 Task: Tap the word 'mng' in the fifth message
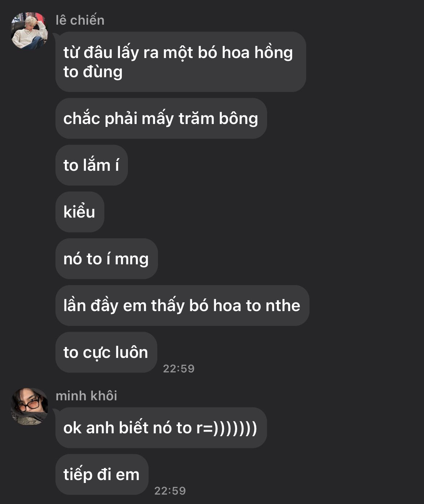[132, 260]
